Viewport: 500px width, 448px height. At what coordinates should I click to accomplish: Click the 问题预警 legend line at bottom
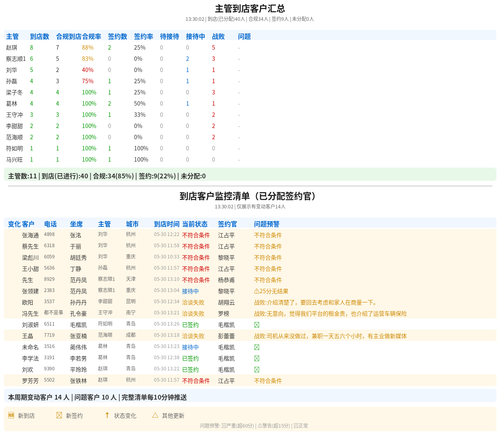[x=254, y=426]
